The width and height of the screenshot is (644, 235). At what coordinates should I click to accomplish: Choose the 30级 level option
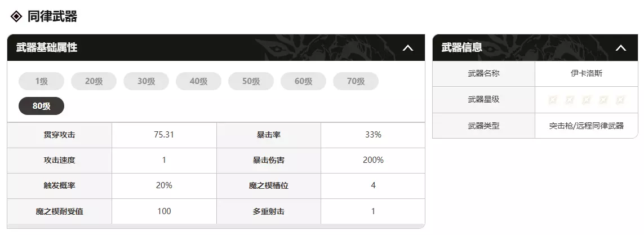(146, 81)
